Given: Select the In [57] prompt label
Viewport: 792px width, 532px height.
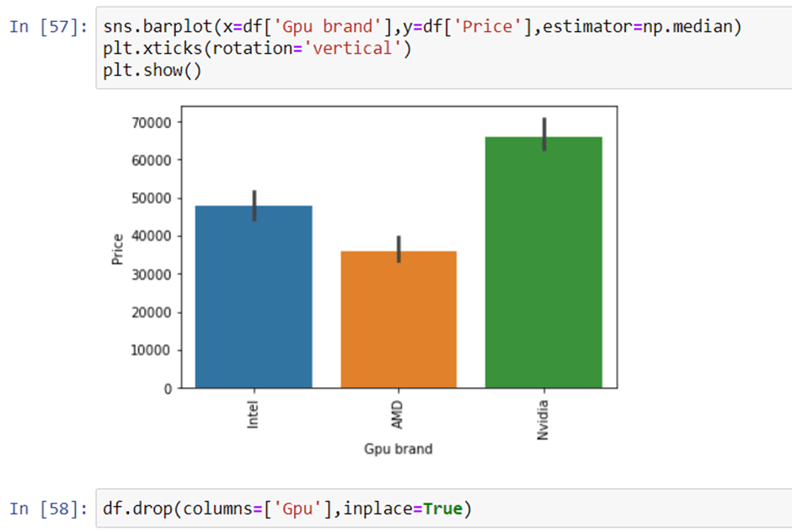Looking at the screenshot, I should click(x=49, y=26).
